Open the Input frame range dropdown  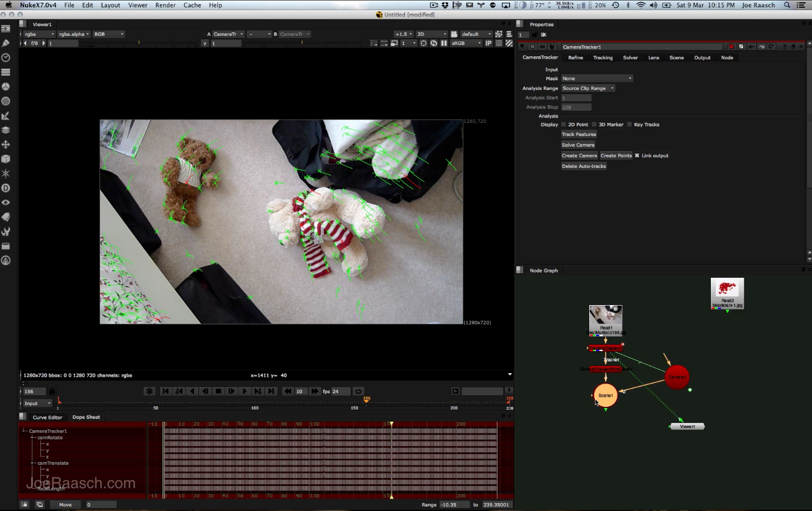pyautogui.click(x=38, y=403)
